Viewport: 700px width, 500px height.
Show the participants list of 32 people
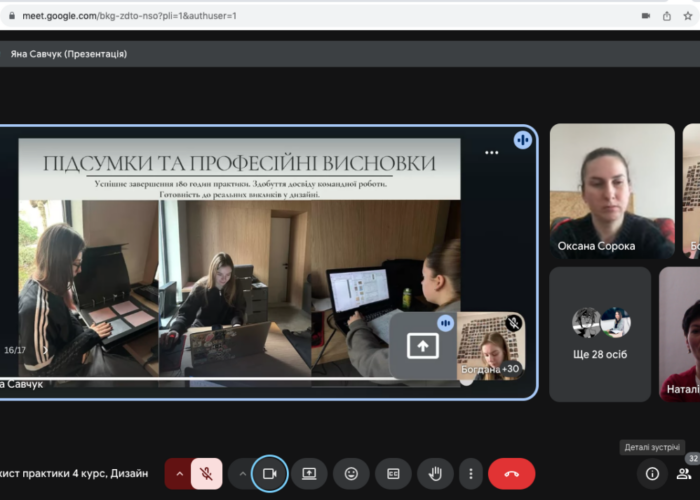pos(686,473)
